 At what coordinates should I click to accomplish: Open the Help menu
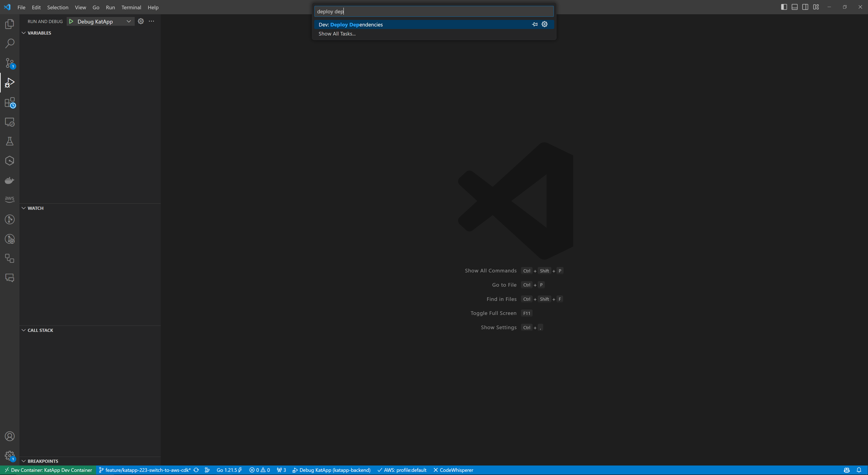click(153, 7)
